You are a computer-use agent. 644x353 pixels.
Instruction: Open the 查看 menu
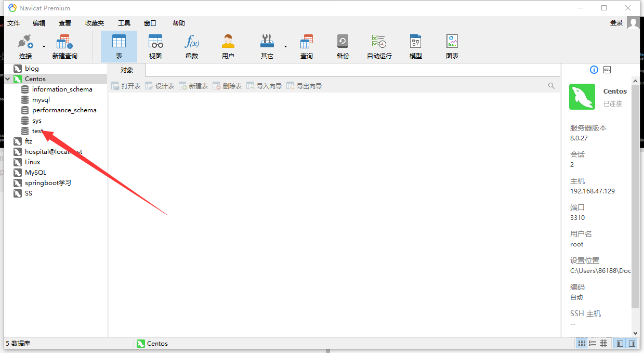[x=65, y=23]
